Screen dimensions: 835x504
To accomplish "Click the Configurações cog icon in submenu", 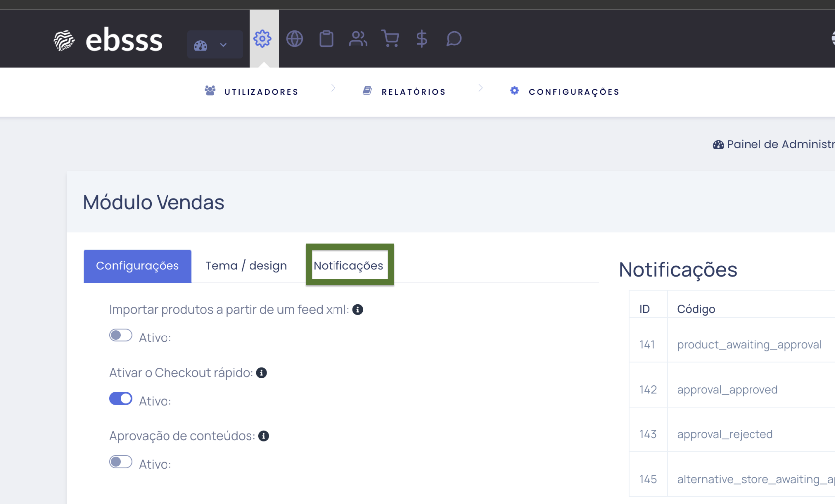I will (515, 91).
